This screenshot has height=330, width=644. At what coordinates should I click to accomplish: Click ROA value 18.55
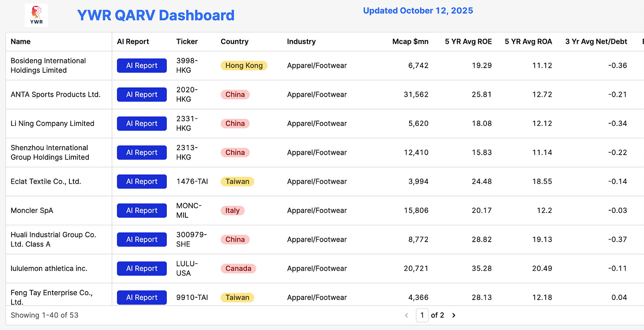(x=542, y=182)
